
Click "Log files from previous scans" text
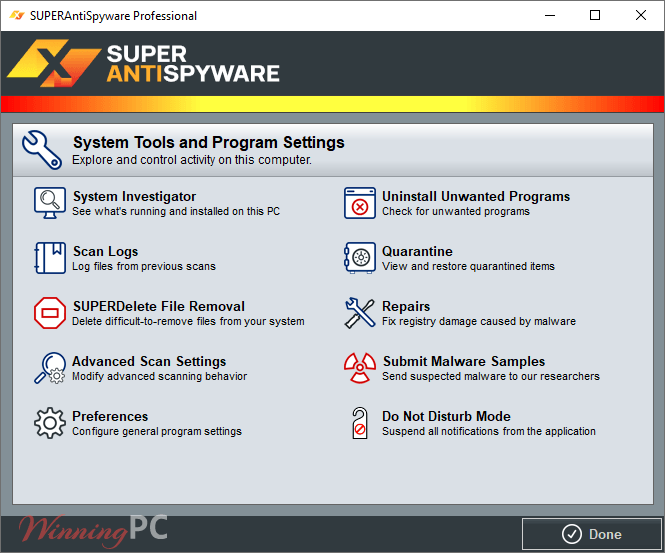[x=144, y=266]
